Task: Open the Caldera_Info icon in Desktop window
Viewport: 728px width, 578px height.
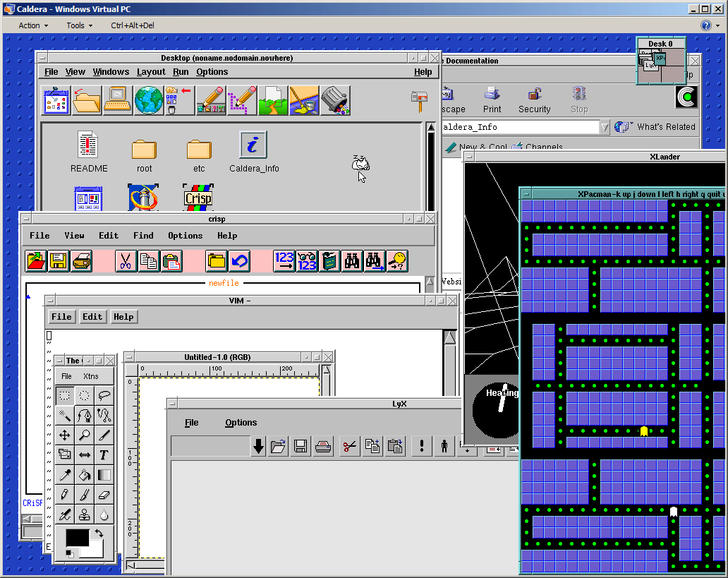Action: click(x=253, y=152)
